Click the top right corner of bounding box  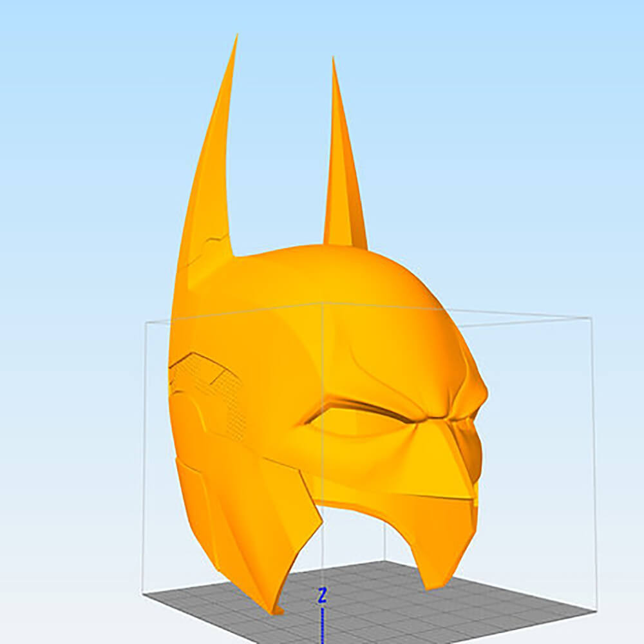point(591,318)
